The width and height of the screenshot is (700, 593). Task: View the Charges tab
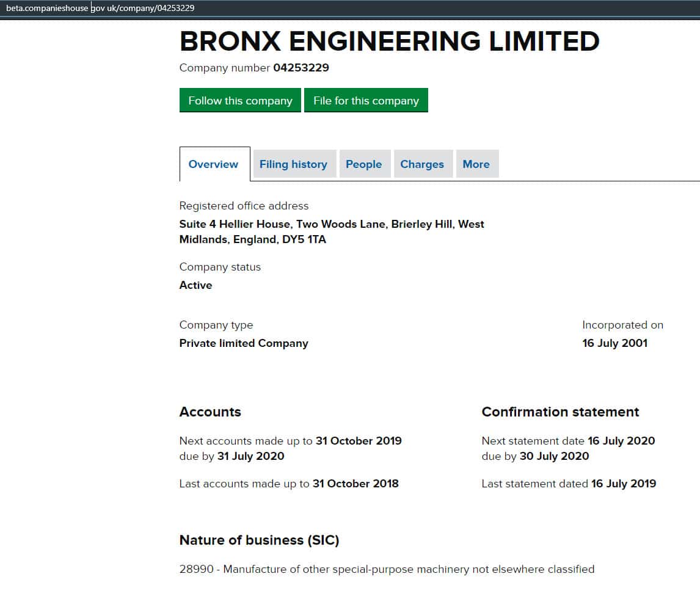(422, 164)
